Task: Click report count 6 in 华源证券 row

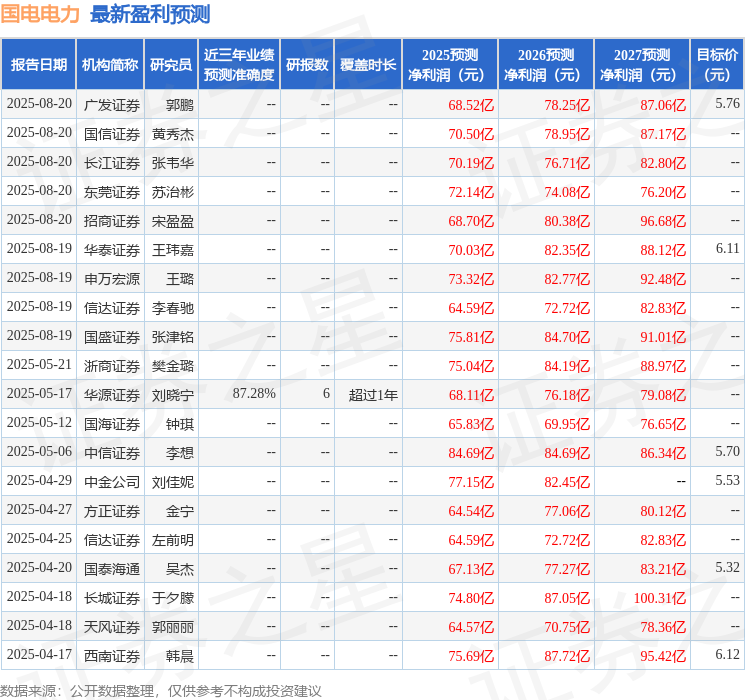Action: point(326,393)
